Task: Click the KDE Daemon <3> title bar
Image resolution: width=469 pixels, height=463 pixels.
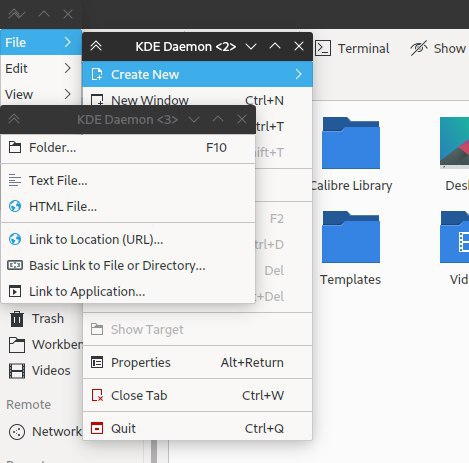Action: click(x=128, y=119)
